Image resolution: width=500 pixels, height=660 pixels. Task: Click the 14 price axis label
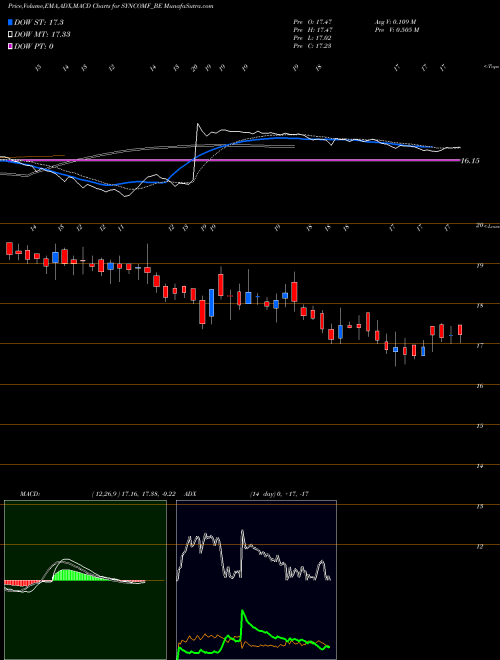(479, 466)
